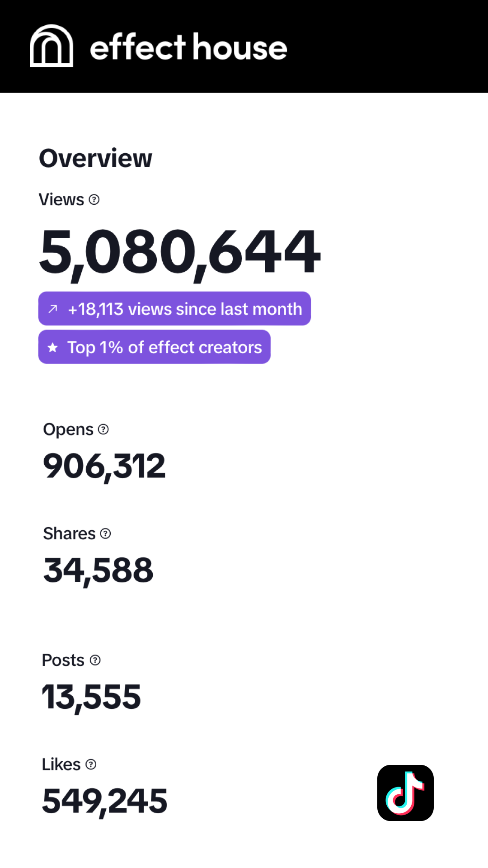Click the Views label
Image resolution: width=488 pixels, height=868 pixels.
61,199
